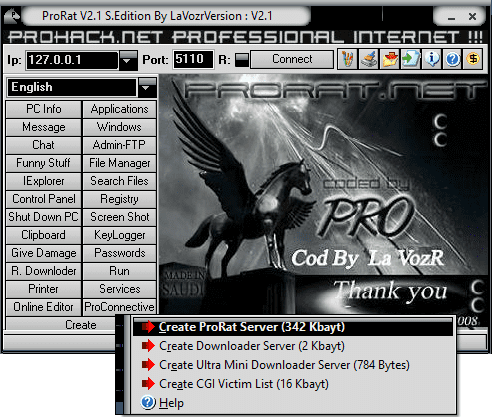Viewport: 492px width, 417px height.
Task: Click the scanner with brush toolbar icon
Action: 369,60
